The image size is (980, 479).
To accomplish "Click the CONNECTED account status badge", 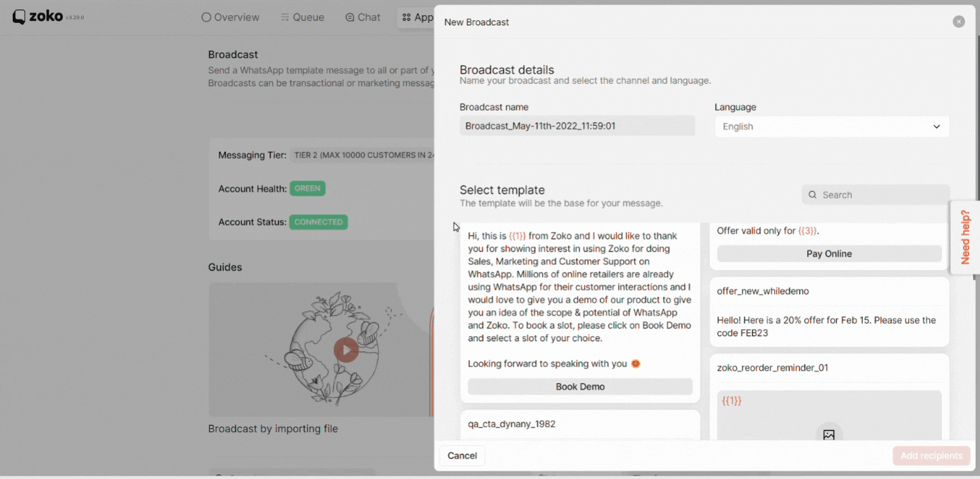I will (x=319, y=222).
